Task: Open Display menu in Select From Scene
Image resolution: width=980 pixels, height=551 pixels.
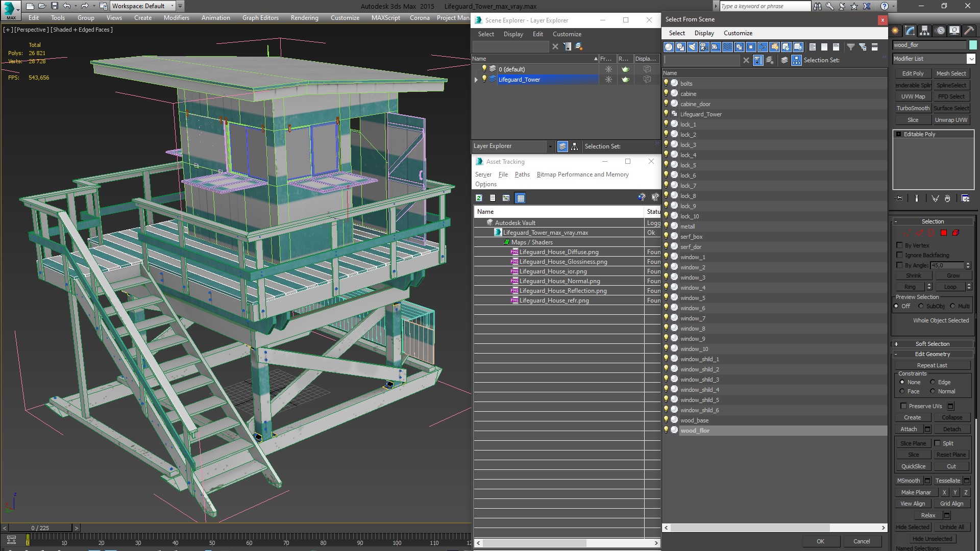Action: [704, 33]
